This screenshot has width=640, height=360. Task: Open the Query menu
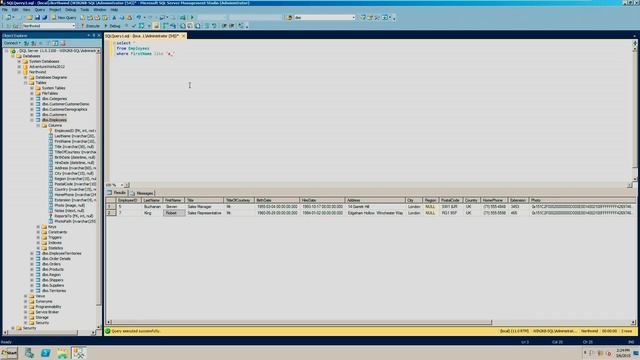[x=40, y=9]
